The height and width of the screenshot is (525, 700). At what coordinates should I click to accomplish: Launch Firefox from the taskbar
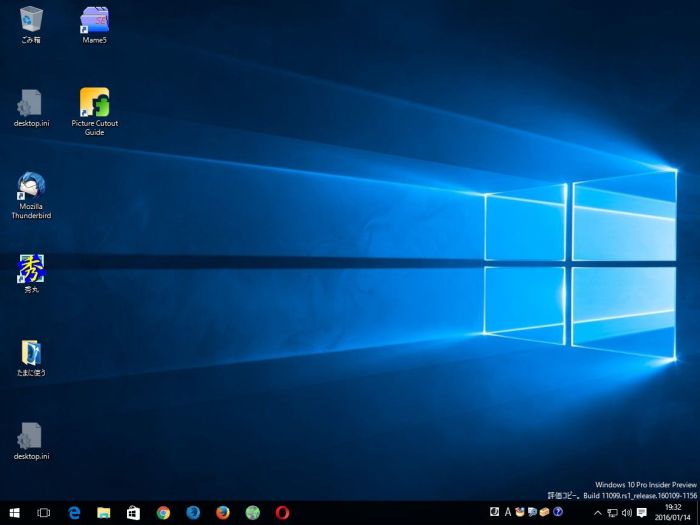(x=223, y=513)
